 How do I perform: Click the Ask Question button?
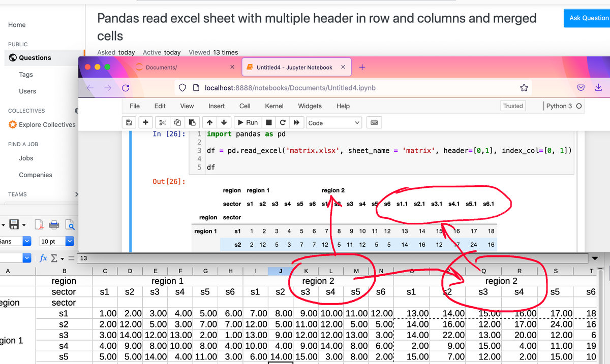tap(589, 18)
